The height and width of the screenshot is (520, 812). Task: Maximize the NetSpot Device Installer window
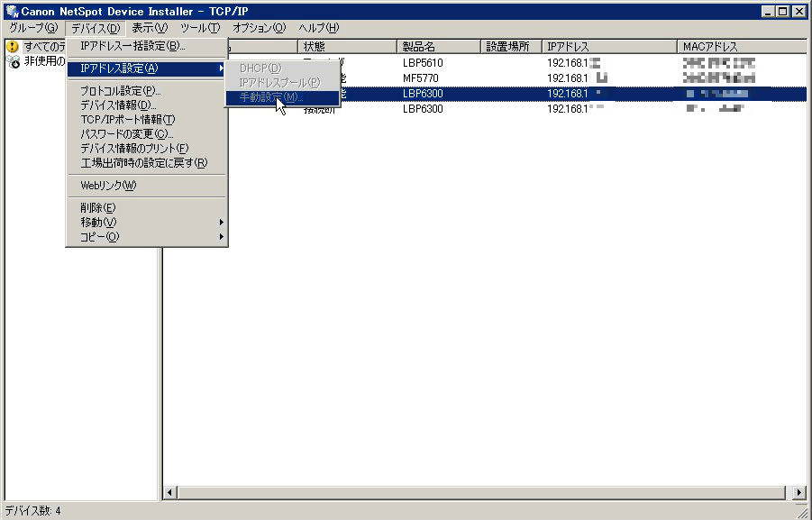point(783,11)
